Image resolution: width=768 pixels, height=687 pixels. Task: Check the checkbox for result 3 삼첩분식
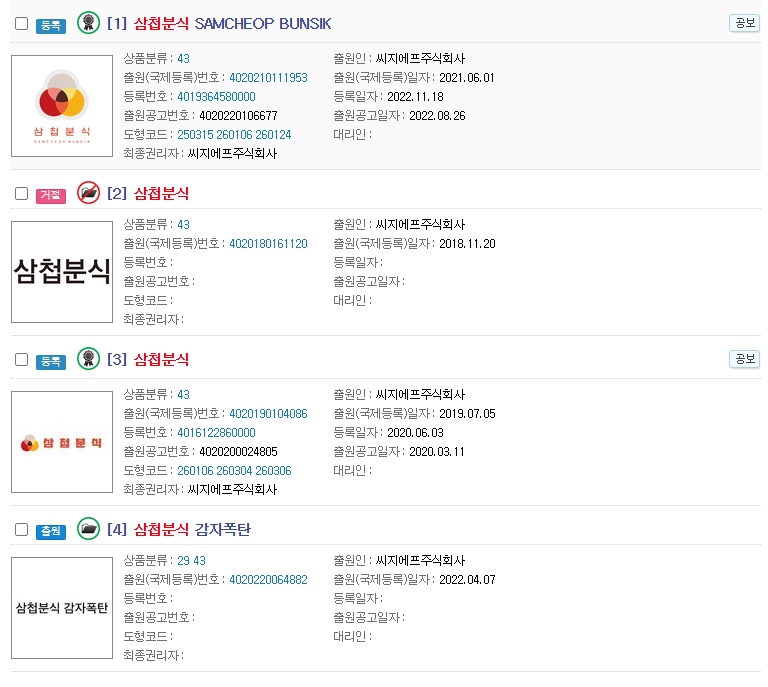pyautogui.click(x=22, y=359)
